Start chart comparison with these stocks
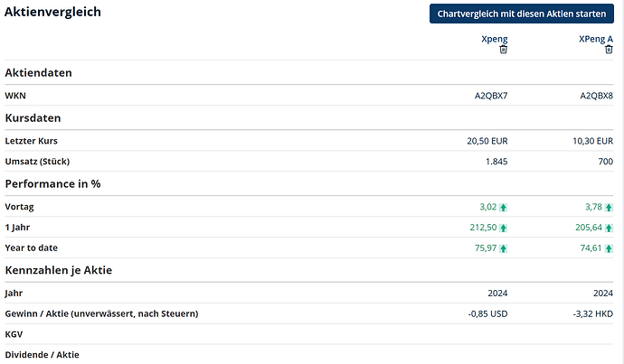This screenshot has width=624, height=364. 522,14
